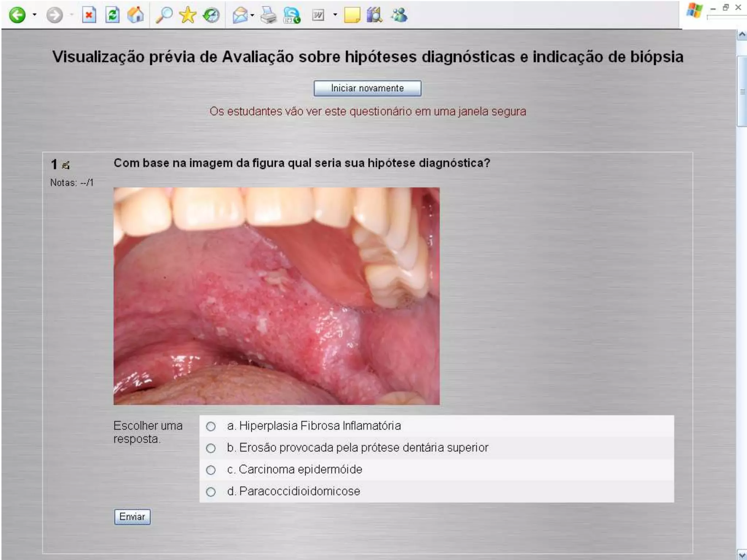
Task: Open the Messenger people icon
Action: tap(399, 15)
